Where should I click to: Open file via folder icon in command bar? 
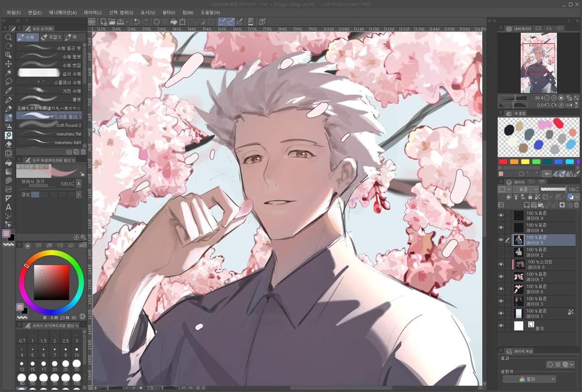tap(112, 22)
